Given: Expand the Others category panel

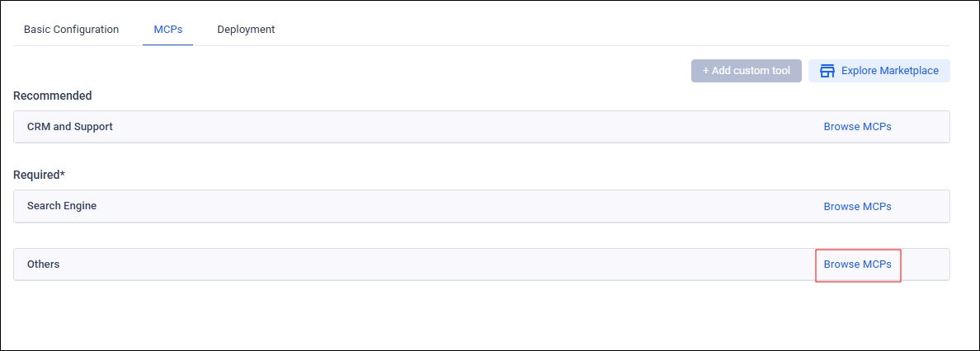Looking at the screenshot, I should click(412, 264).
